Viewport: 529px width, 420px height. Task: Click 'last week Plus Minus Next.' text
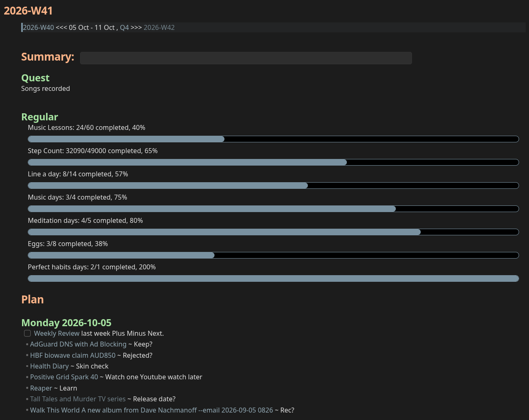pos(122,333)
